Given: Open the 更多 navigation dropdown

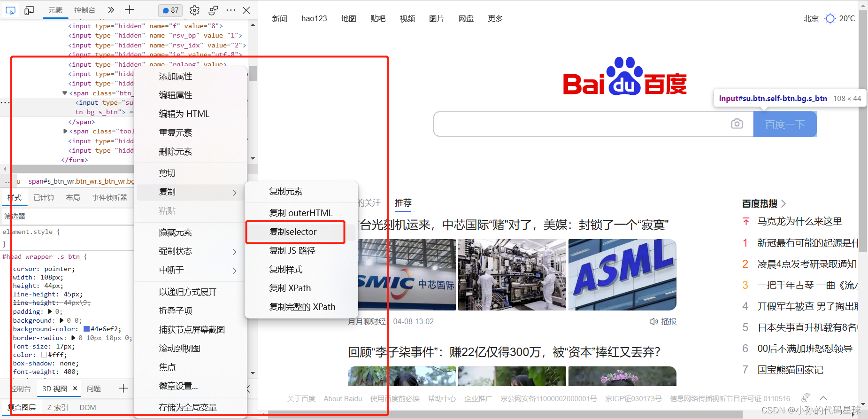Looking at the screenshot, I should click(x=495, y=18).
